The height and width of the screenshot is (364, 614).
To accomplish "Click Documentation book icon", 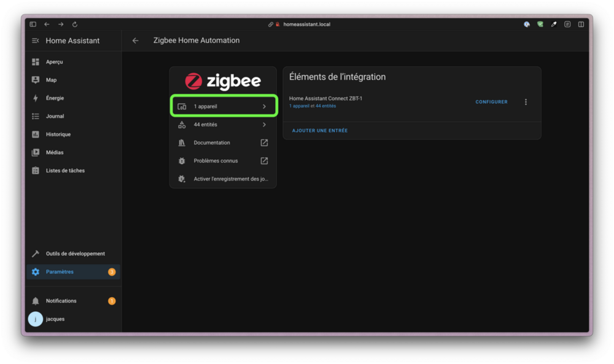I will [x=182, y=142].
